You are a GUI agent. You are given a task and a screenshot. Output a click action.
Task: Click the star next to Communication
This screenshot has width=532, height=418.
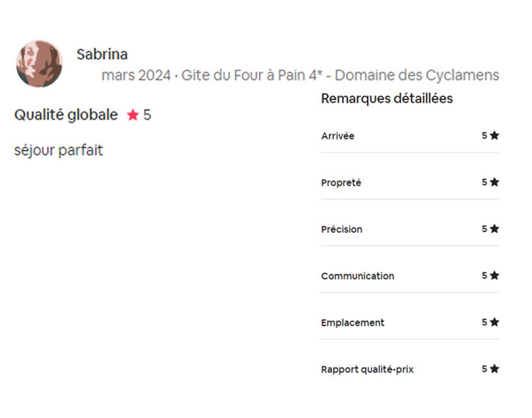click(494, 275)
